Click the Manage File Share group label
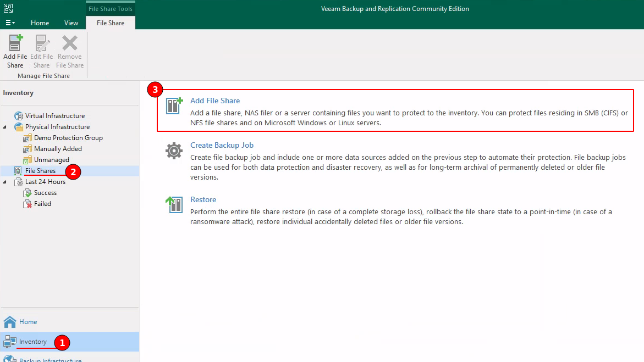 click(43, 76)
